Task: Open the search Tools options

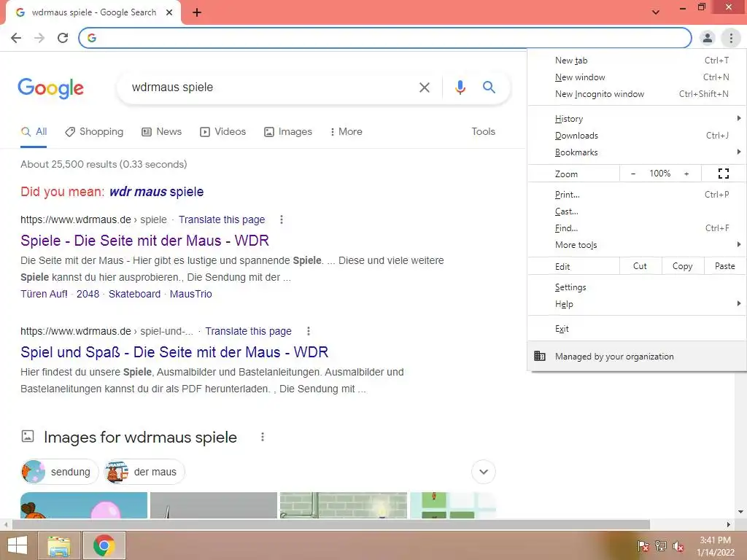Action: [x=483, y=131]
